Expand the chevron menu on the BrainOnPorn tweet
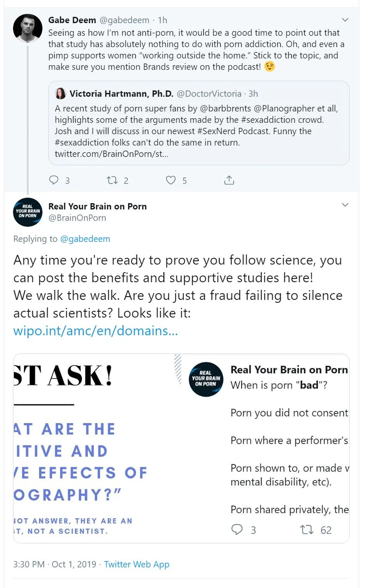366x588 pixels. point(345,205)
